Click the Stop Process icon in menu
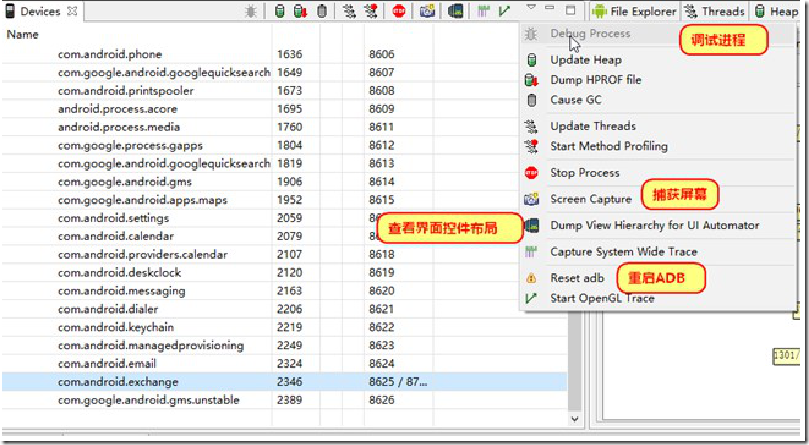Screen dimensions: 809x445 pos(531,172)
